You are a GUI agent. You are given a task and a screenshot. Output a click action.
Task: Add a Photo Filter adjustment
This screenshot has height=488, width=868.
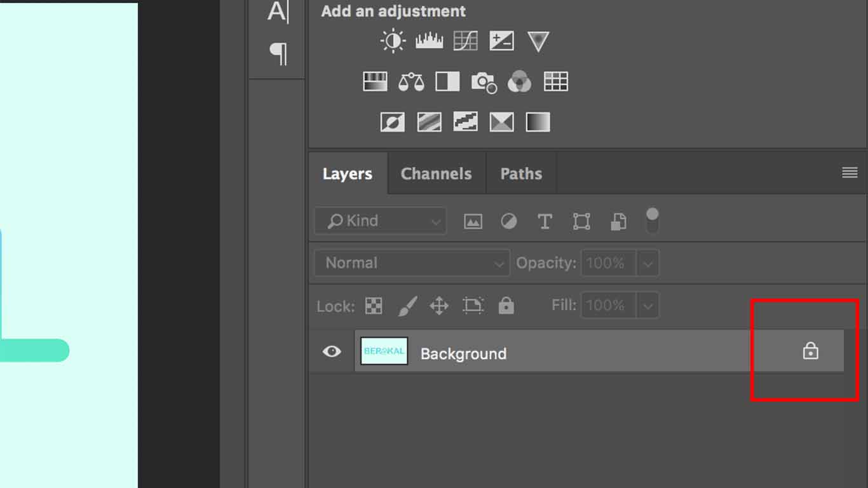[x=484, y=81]
